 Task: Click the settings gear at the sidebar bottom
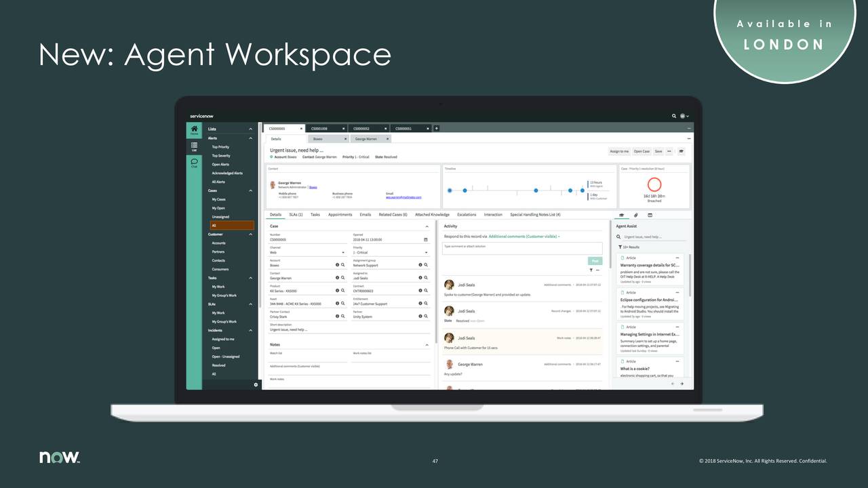point(256,384)
